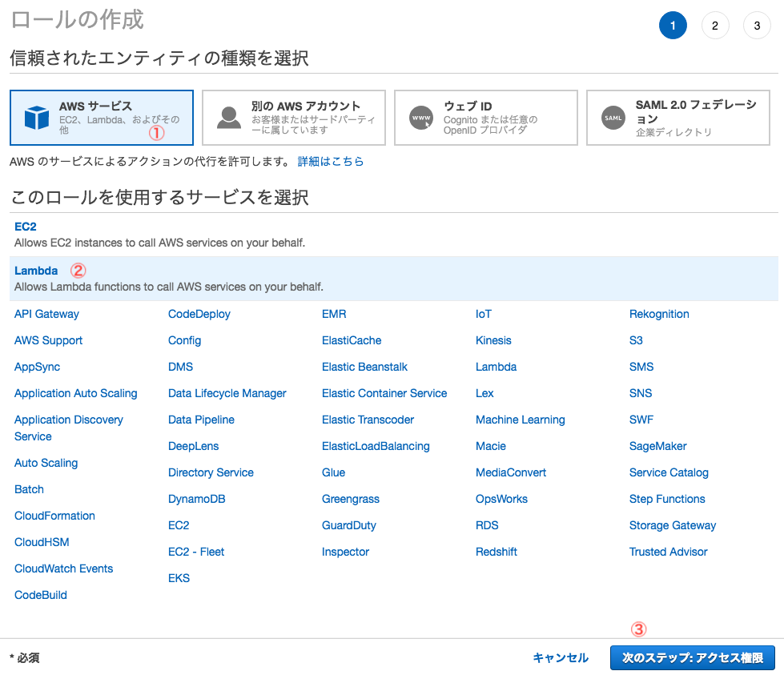Click the www Web ID icon
This screenshot has width=784, height=675.
421,118
